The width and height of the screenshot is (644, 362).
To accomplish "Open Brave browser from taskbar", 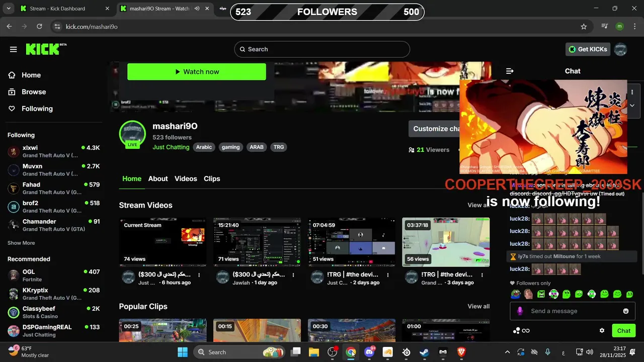I will 461,352.
